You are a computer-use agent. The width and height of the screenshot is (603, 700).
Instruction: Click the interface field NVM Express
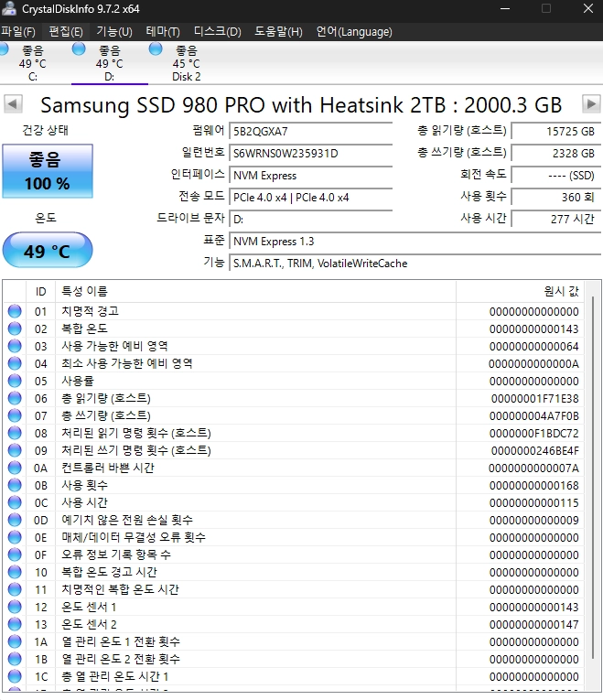[x=310, y=176]
